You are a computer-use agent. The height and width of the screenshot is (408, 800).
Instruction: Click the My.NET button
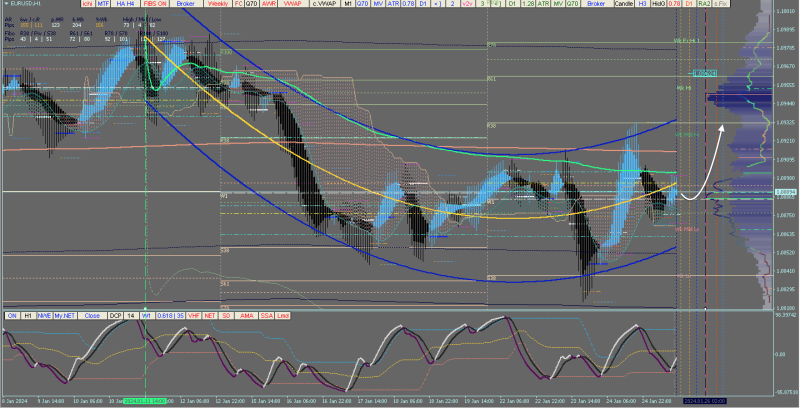pyautogui.click(x=65, y=316)
